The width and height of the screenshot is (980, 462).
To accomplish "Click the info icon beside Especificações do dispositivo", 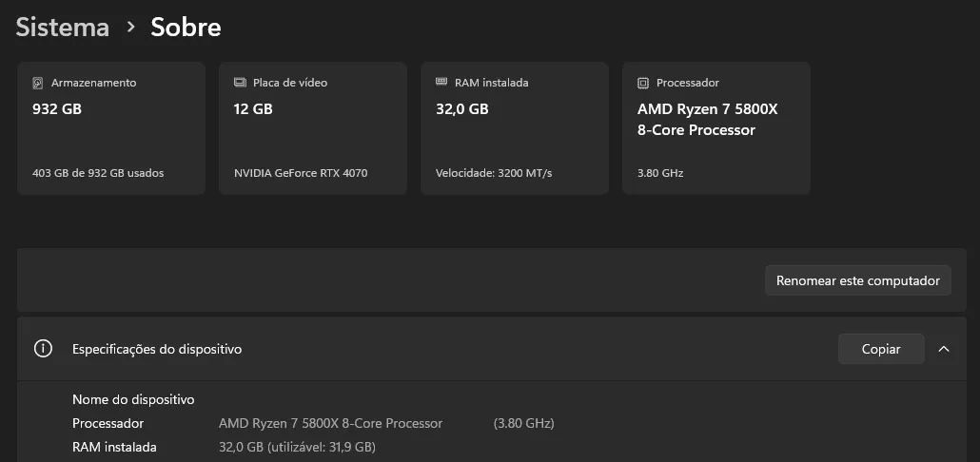I will (x=43, y=349).
